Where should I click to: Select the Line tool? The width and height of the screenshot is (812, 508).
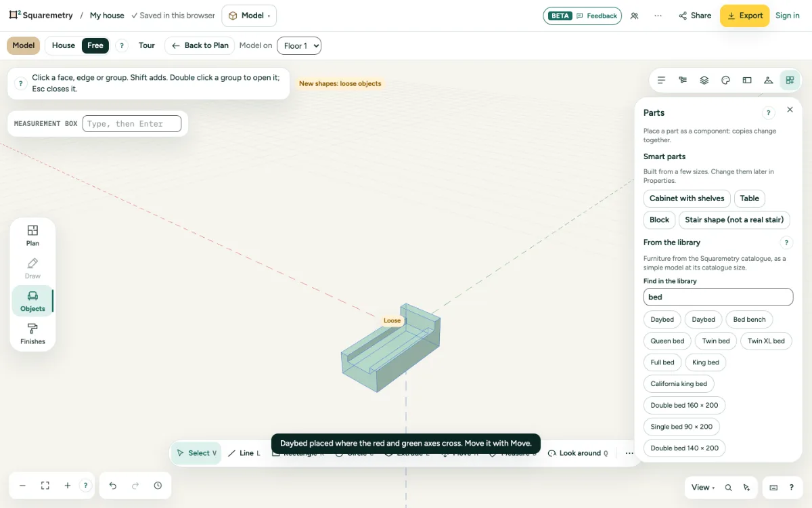pos(244,453)
